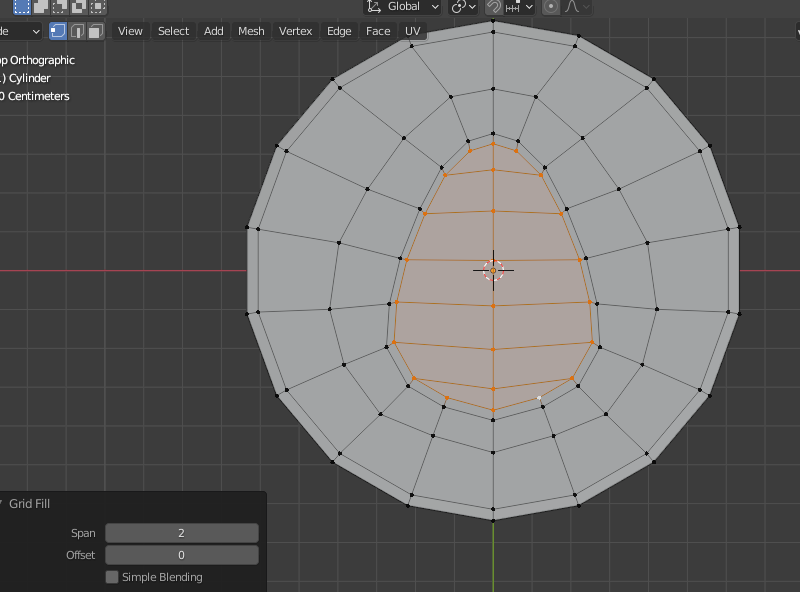Viewport: 800px width, 592px height.
Task: Open the View menu
Action: coord(130,31)
